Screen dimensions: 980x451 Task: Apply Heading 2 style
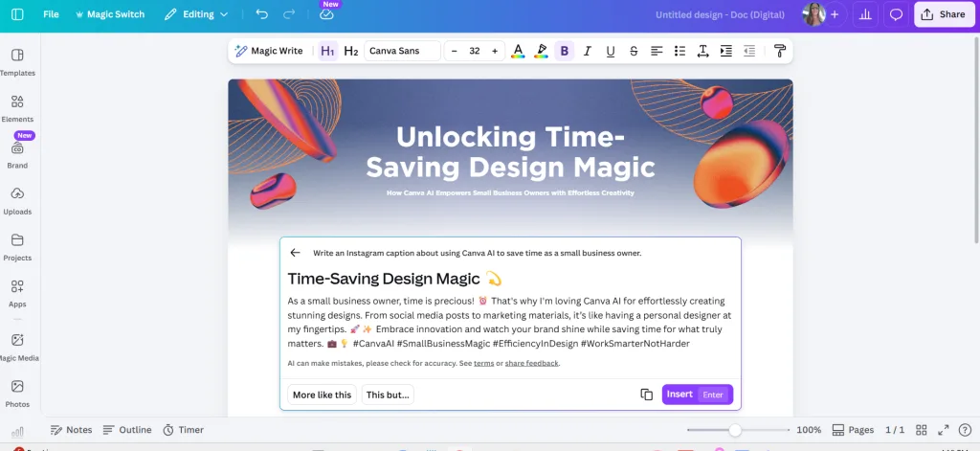pyautogui.click(x=351, y=51)
